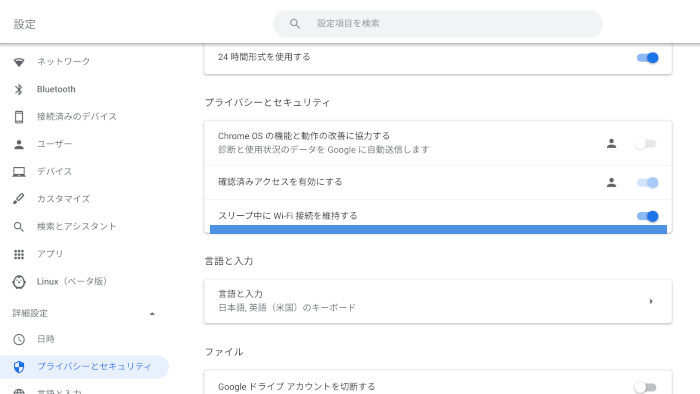Select 日時 under advanced settings

click(46, 339)
